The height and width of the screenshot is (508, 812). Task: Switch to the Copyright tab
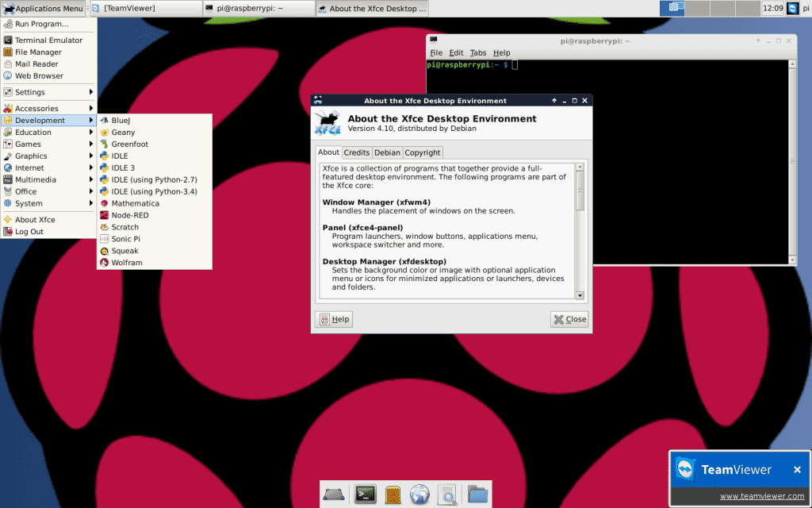(422, 152)
